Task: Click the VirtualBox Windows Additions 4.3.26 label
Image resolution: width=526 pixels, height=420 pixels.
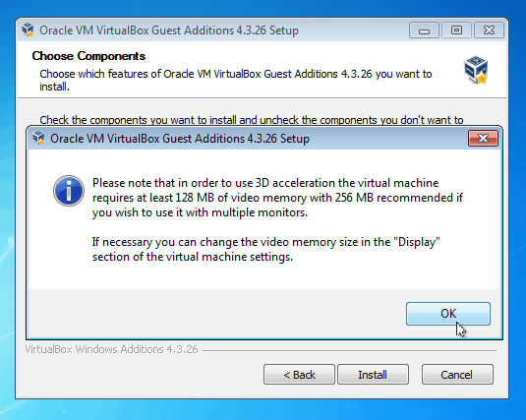Action: coord(111,349)
